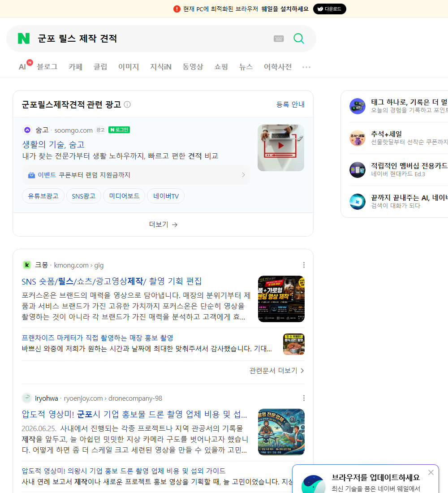Switch to the 지식iN tab
The width and height of the screenshot is (448, 493).
coord(161,67)
